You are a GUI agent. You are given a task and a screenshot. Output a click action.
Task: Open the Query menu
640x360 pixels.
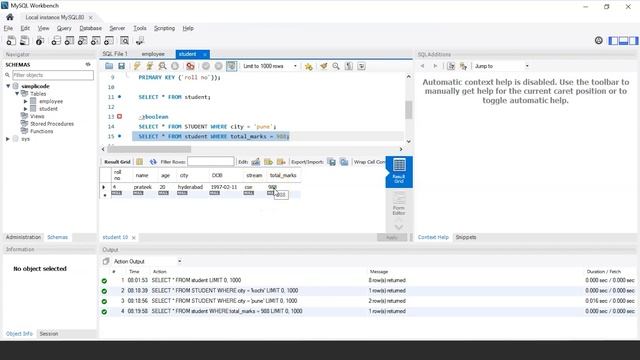(x=64, y=28)
